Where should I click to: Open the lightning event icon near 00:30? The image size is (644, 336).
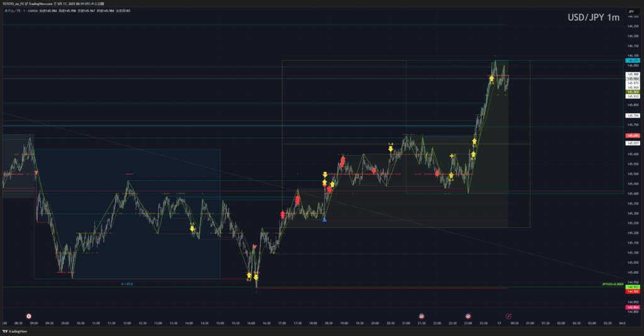pos(508,317)
